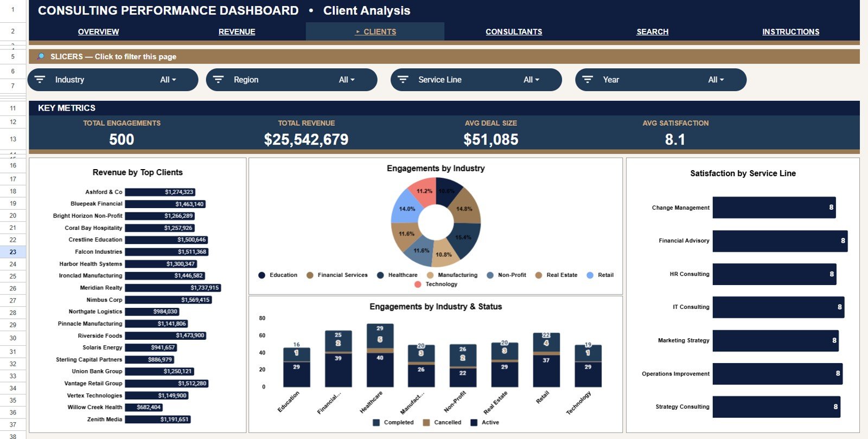This screenshot has height=439, width=868.
Task: Click the Total Engagements value 500
Action: (122, 140)
